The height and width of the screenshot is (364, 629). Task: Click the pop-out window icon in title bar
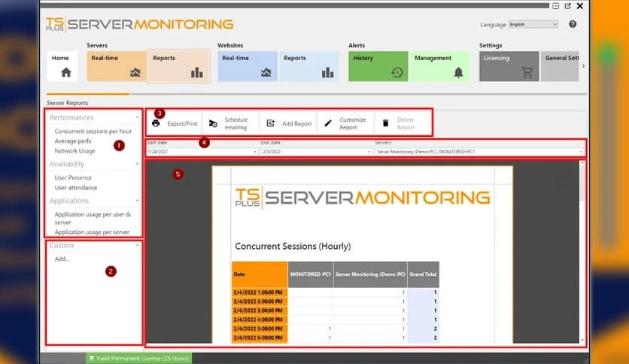[567, 6]
